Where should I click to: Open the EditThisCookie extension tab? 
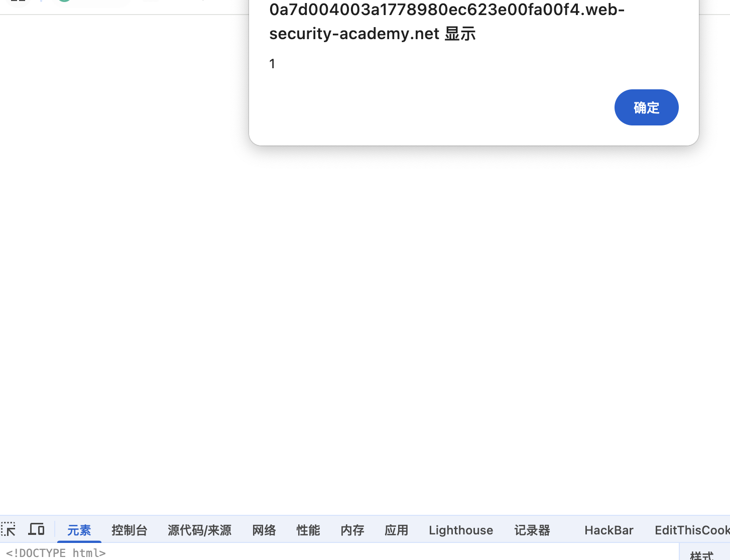coord(692,530)
